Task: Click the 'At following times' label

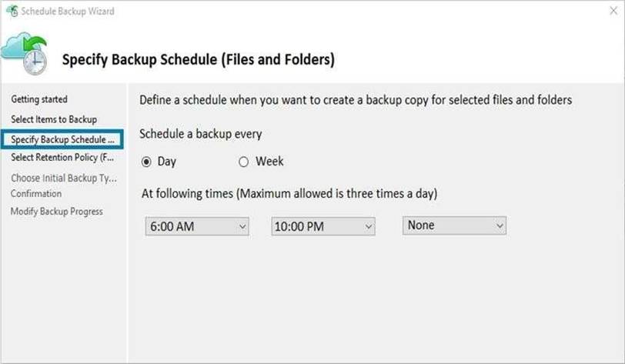Action: click(x=289, y=194)
